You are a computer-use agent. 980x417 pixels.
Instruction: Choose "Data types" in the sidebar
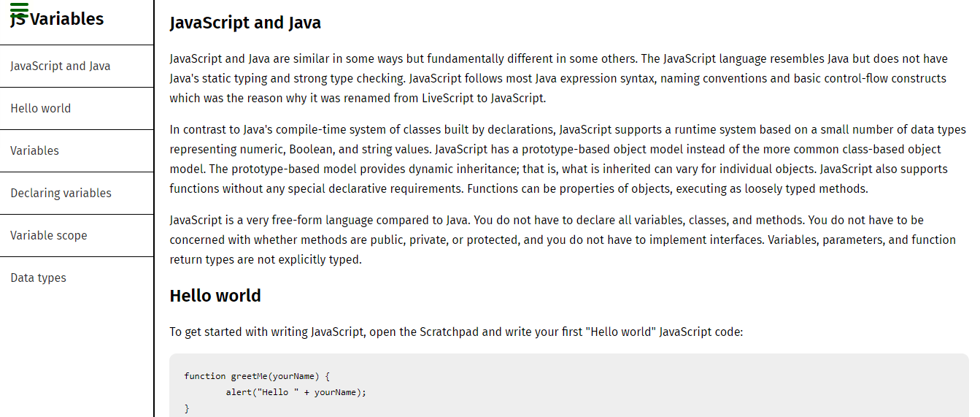39,278
